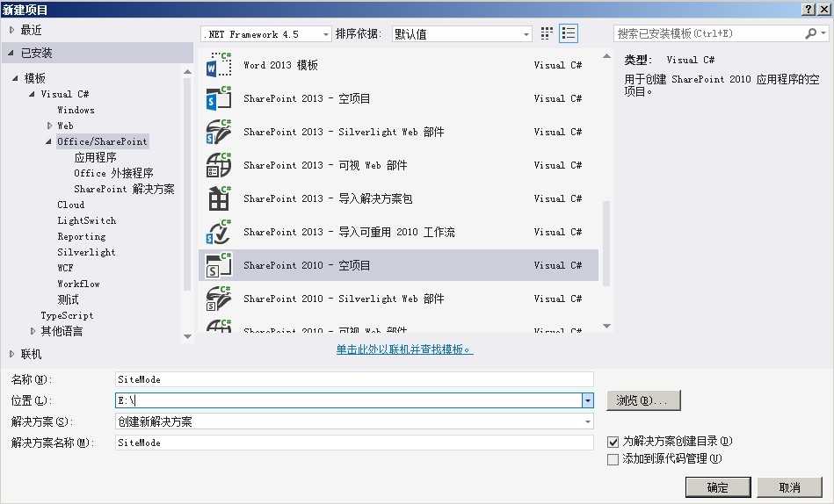The image size is (834, 504).
Task: Click SharePoint 2010 Silverlight Web part icon
Action: point(219,299)
